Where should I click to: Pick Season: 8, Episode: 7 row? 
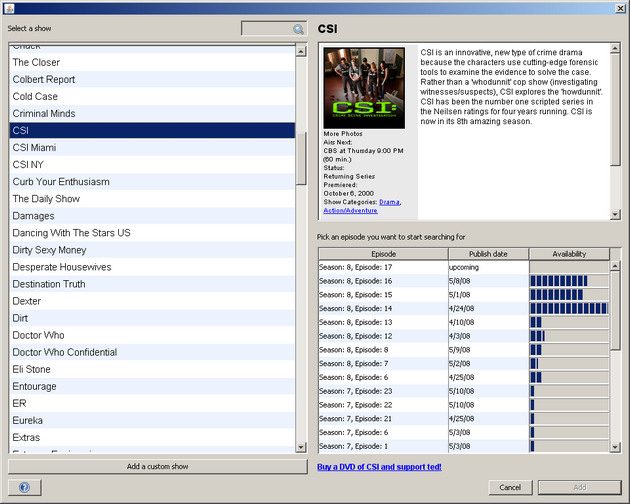[464, 363]
